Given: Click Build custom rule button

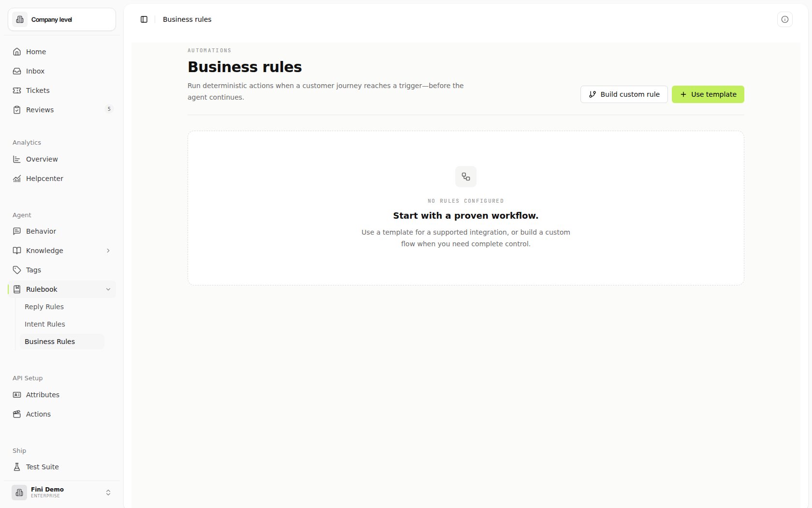Looking at the screenshot, I should pyautogui.click(x=624, y=94).
